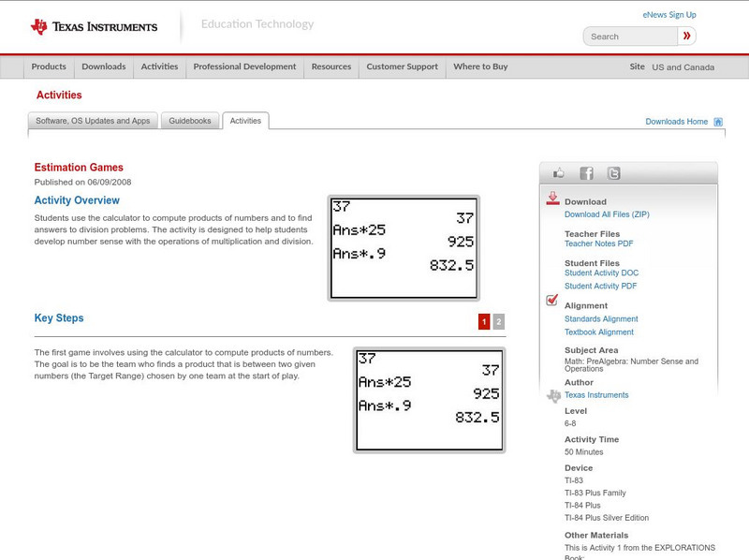Viewport: 749px width, 560px height.
Task: Click the TI-83 Plus Family device entry
Action: 595,494
